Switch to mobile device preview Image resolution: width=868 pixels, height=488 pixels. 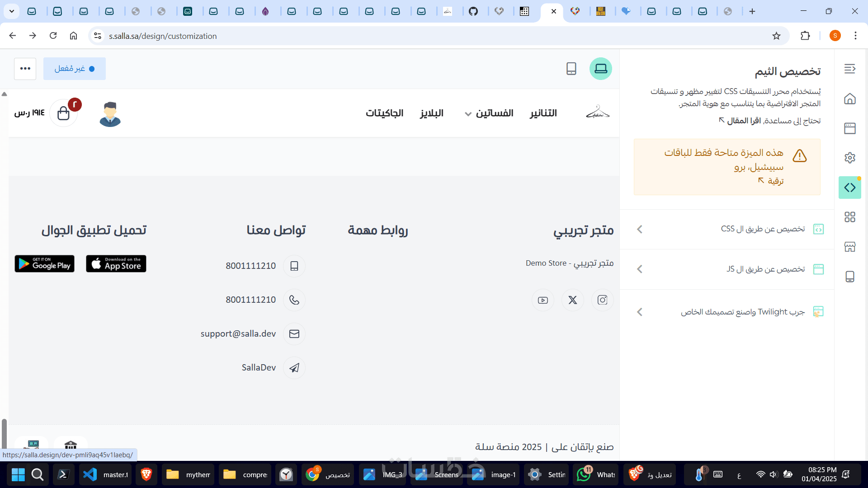tap(571, 69)
